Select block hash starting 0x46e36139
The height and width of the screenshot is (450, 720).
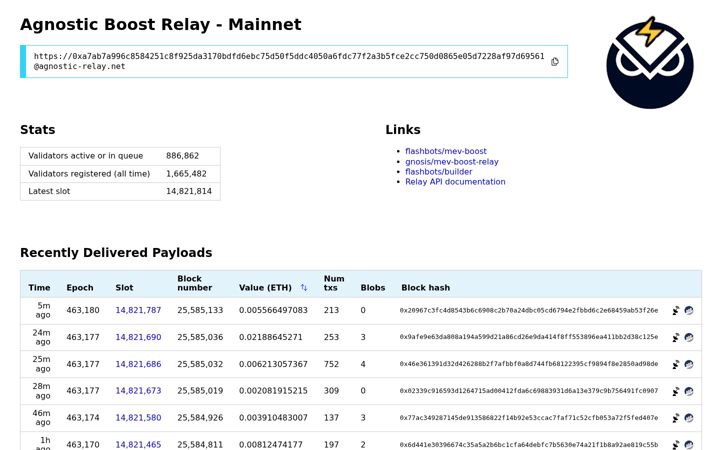point(529,364)
